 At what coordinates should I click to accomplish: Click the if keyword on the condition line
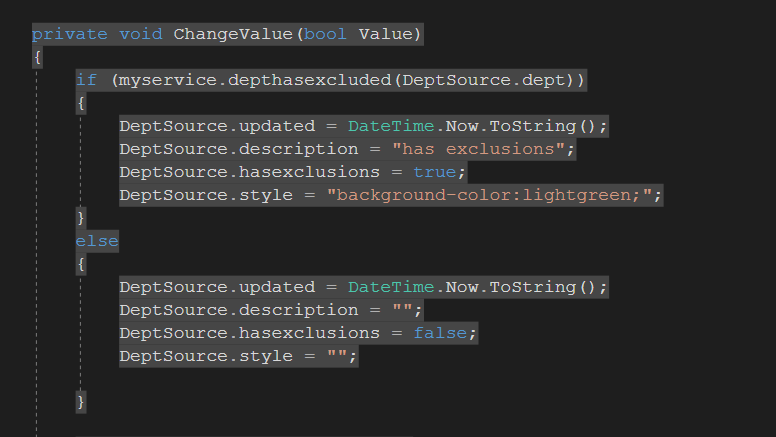tap(86, 80)
